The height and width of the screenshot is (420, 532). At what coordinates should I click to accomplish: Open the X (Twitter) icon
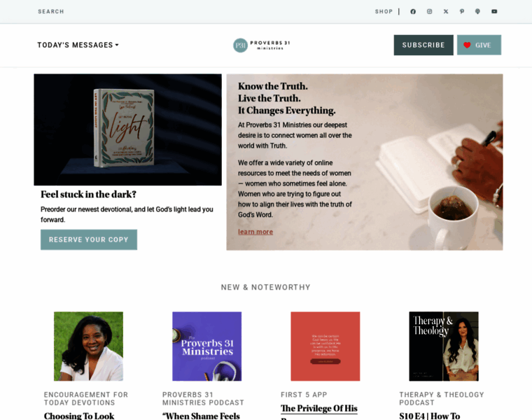pos(446,11)
